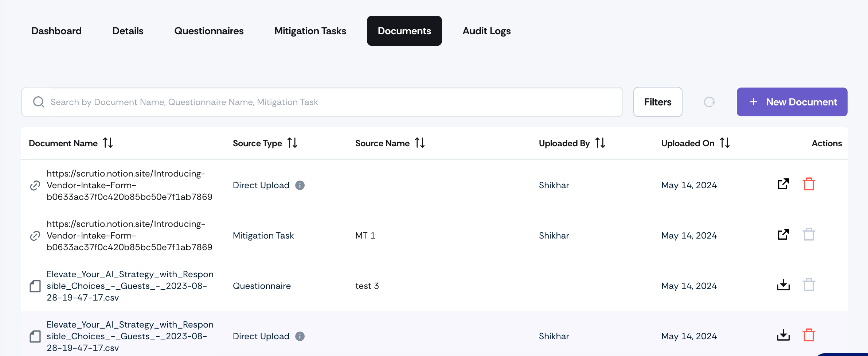Click CSV file name in Questionnaire row

130,286
